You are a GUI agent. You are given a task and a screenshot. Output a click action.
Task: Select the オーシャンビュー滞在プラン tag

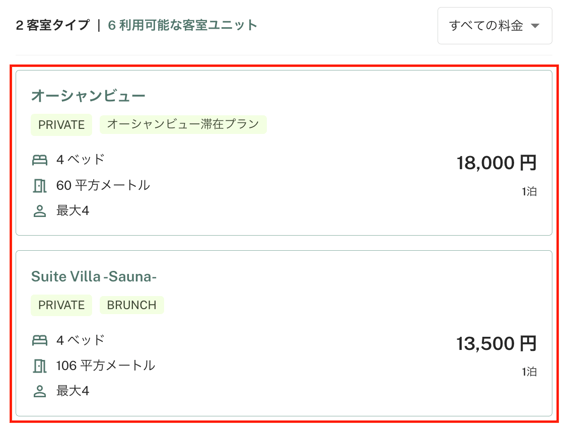183,124
